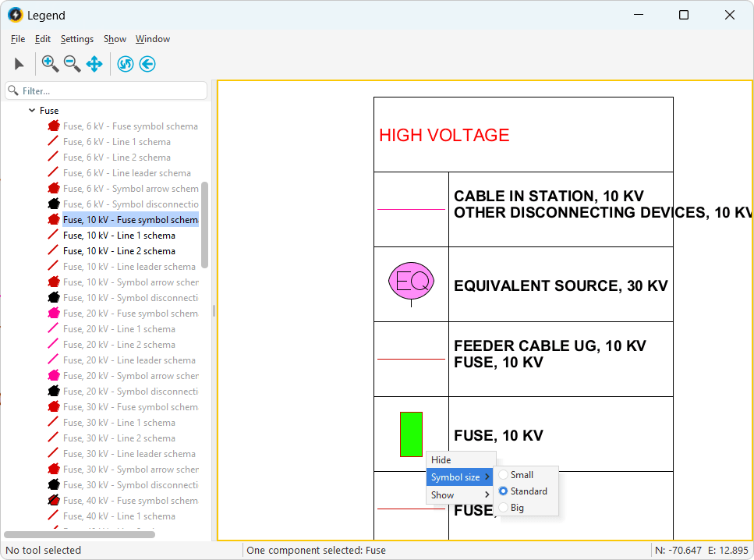Select the Small symbol size option
This screenshot has width=754, height=560.
522,475
